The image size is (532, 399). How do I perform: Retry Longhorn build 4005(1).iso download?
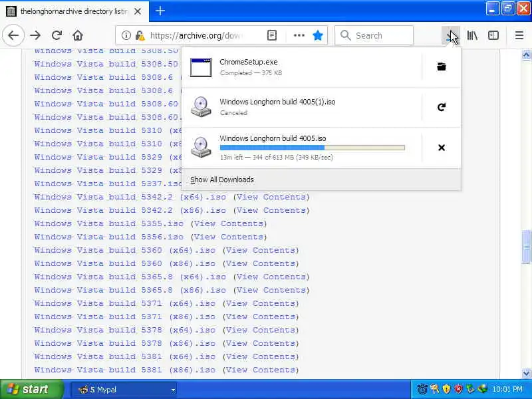coord(441,107)
